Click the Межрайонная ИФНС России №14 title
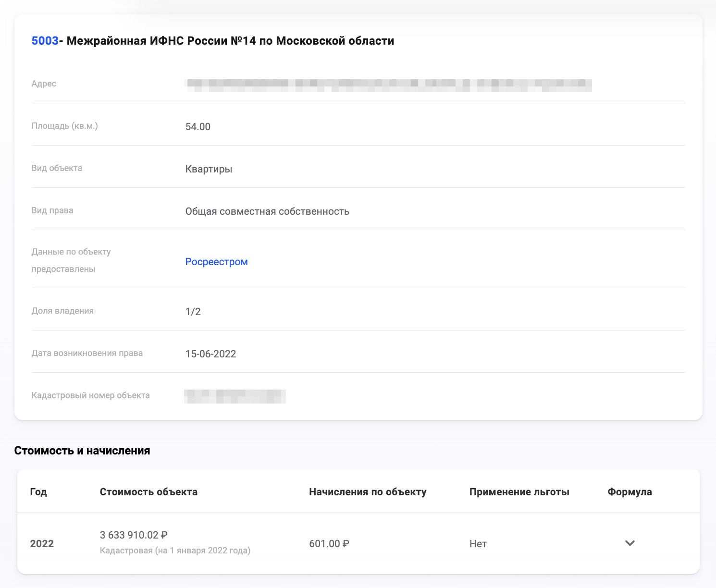 click(230, 41)
